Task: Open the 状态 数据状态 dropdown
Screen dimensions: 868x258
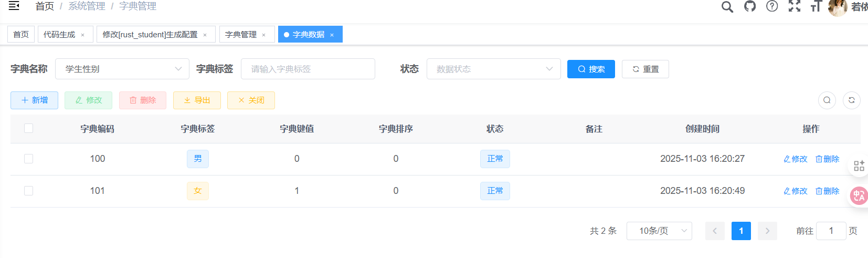Action: point(493,69)
